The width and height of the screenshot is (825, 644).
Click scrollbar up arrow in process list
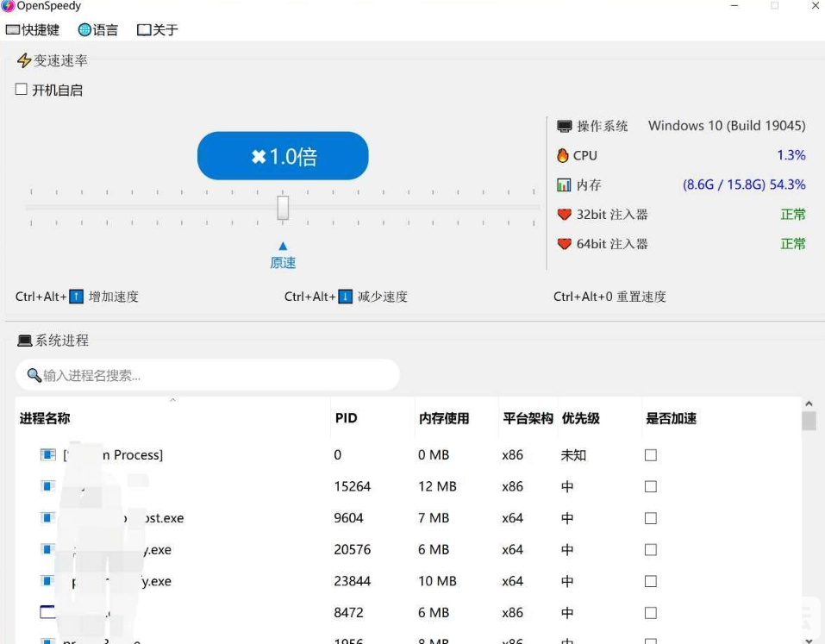pos(809,404)
